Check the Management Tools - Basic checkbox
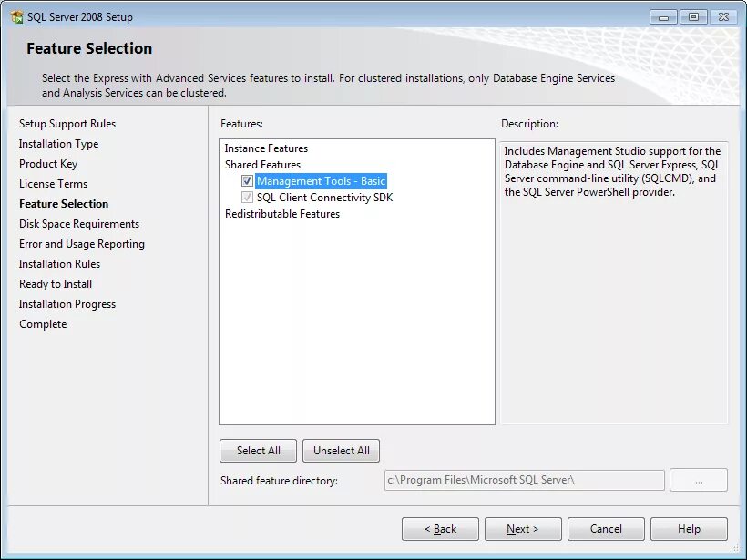This screenshot has width=747, height=560. [246, 181]
